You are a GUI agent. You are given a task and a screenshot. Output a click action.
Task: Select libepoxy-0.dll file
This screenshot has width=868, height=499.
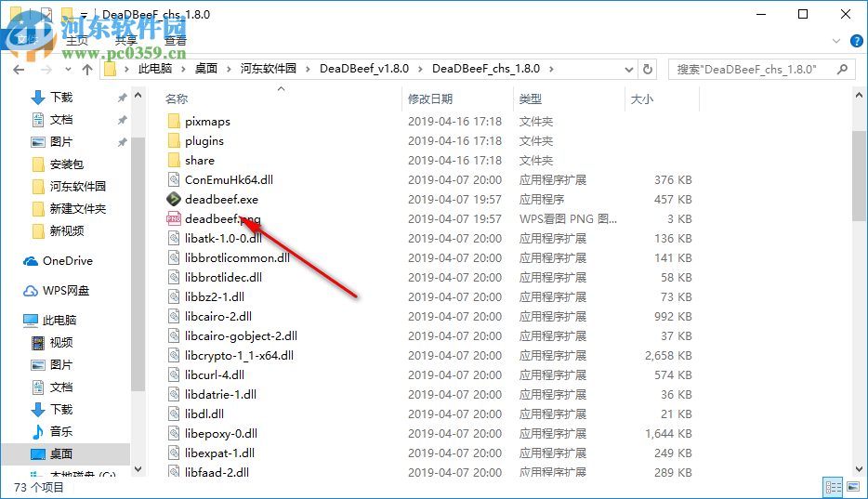tap(221, 433)
